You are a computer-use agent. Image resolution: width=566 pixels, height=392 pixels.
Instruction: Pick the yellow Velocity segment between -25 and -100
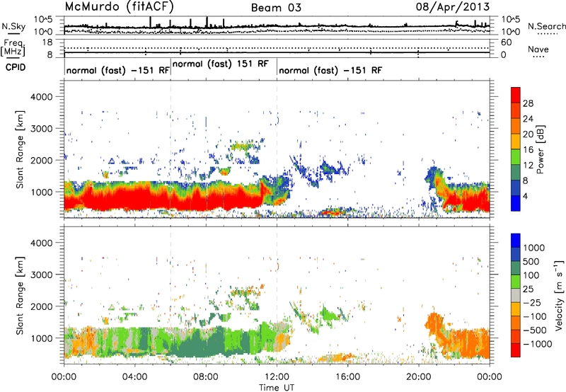516,309
